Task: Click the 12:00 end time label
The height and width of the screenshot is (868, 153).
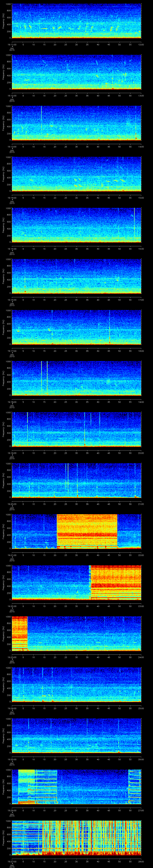Action: [x=141, y=44]
